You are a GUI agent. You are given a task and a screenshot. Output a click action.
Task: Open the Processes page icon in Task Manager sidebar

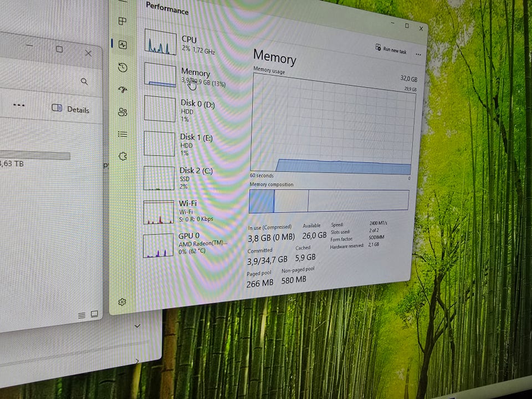coord(122,21)
